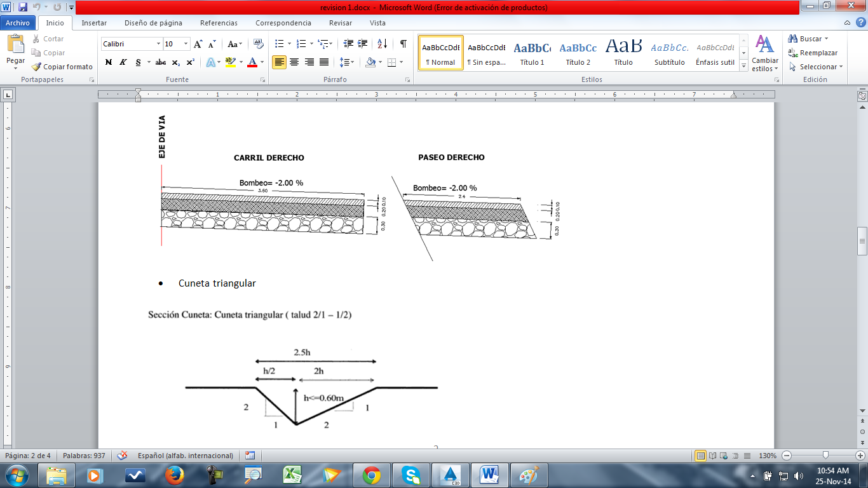Viewport: 868px width, 488px height.
Task: Align text left
Action: tap(279, 62)
